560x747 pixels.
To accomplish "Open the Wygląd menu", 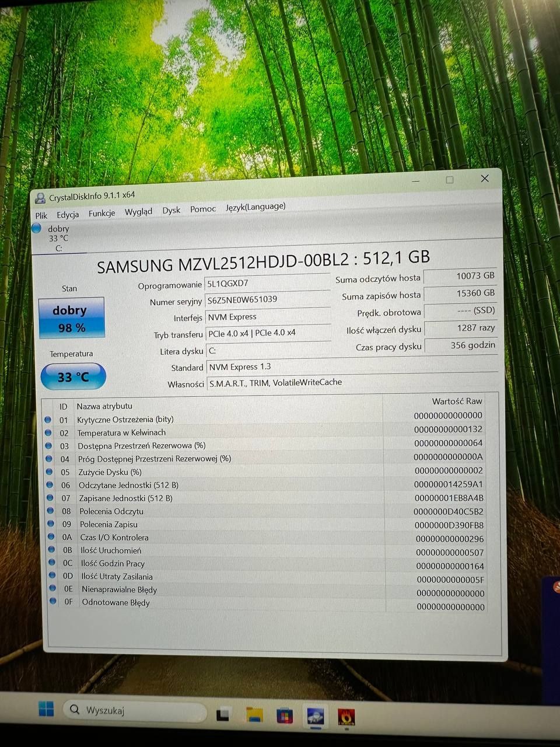I will coord(138,212).
